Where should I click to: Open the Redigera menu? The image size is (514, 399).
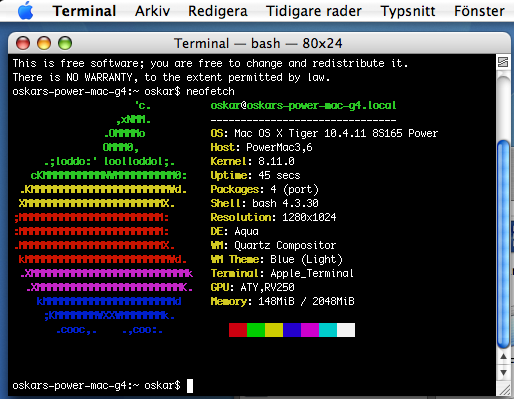click(x=218, y=11)
